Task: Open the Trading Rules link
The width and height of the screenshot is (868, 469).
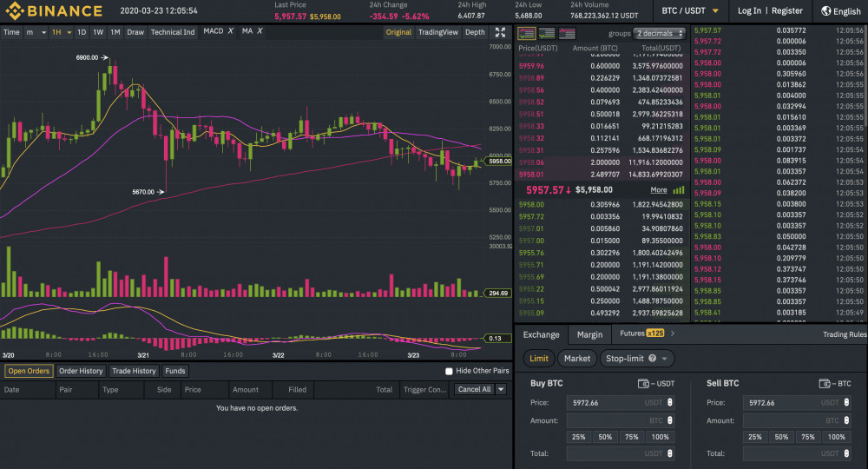Action: click(845, 334)
